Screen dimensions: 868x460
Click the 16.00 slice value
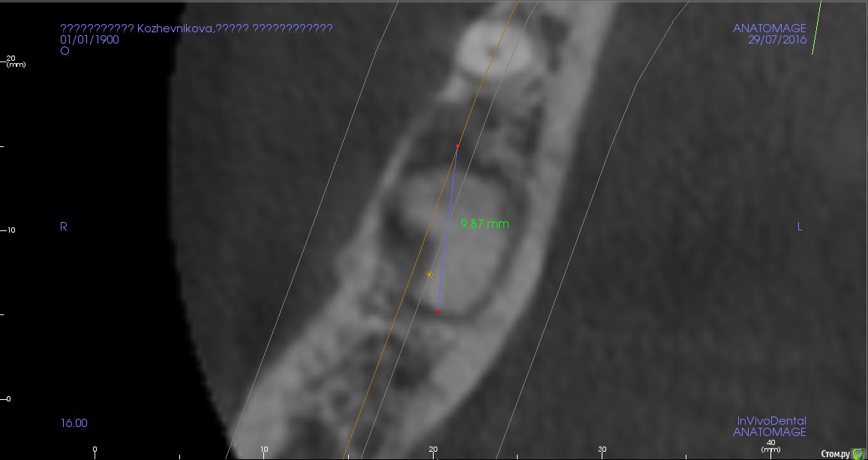click(x=74, y=423)
